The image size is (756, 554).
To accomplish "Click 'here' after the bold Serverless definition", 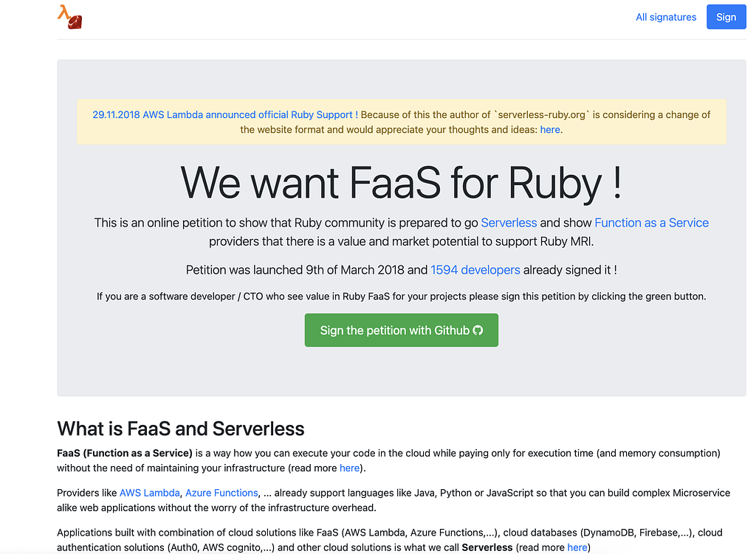I will [x=577, y=547].
